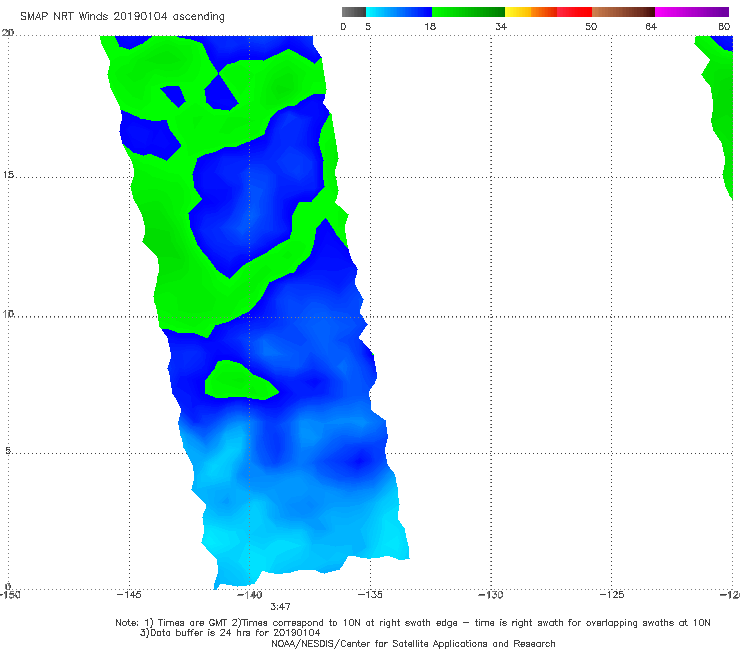Click the note line beginning 'Note: 1) Times are GMT'
The height and width of the screenshot is (650, 740).
413,623
